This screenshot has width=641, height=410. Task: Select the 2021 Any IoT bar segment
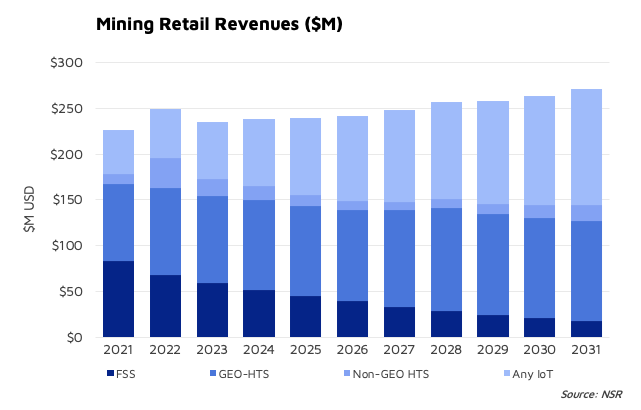(x=118, y=152)
